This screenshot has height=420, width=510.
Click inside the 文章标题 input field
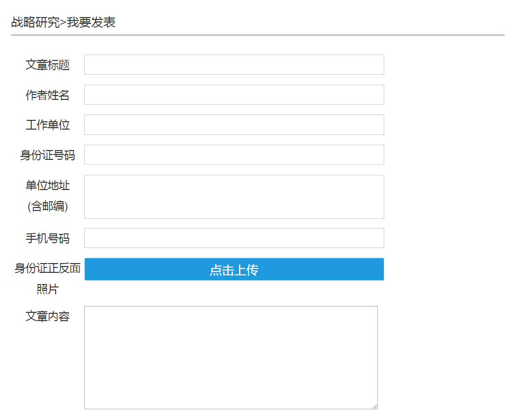click(234, 64)
